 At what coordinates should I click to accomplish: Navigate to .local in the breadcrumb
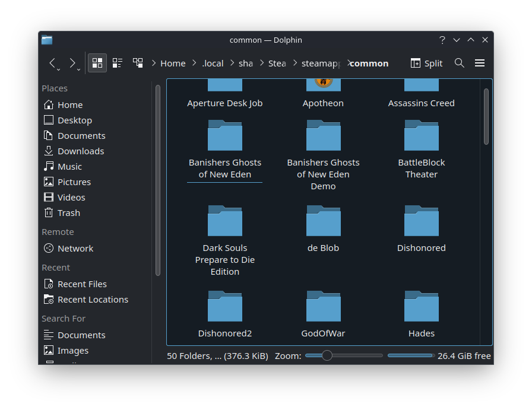pyautogui.click(x=213, y=63)
